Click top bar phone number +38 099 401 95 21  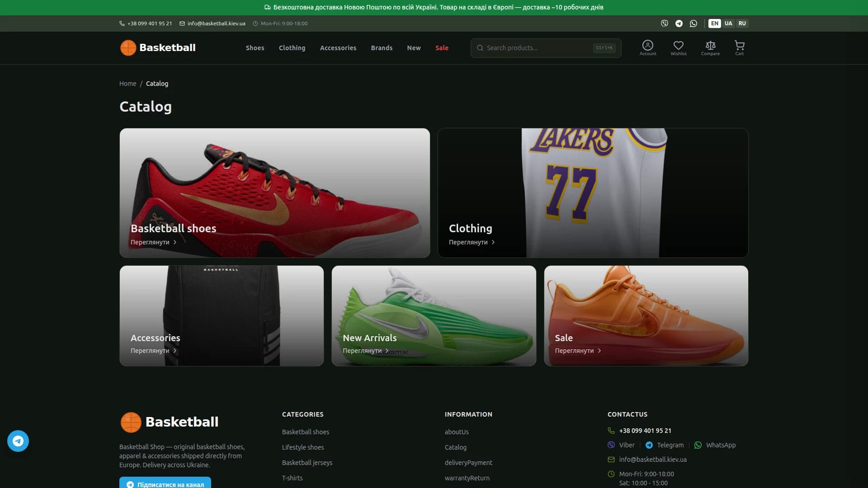[150, 23]
